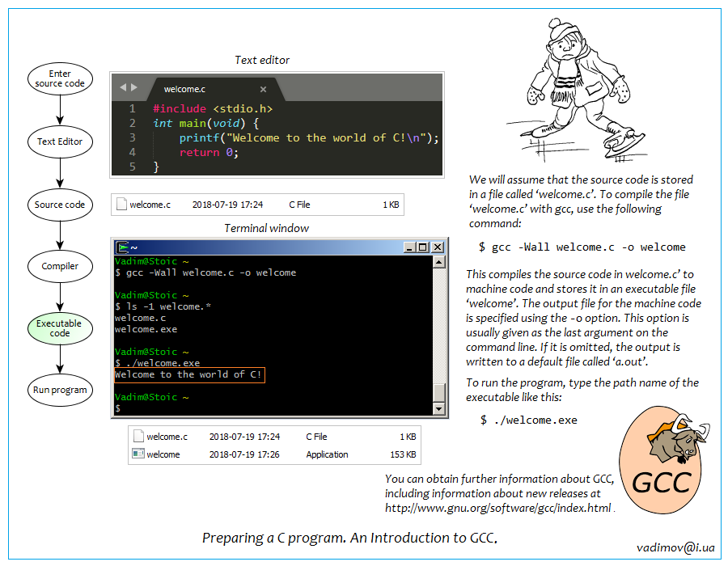The height and width of the screenshot is (566, 728).
Task: Click the '2018-07-19 17:26' date cell
Action: (x=244, y=454)
